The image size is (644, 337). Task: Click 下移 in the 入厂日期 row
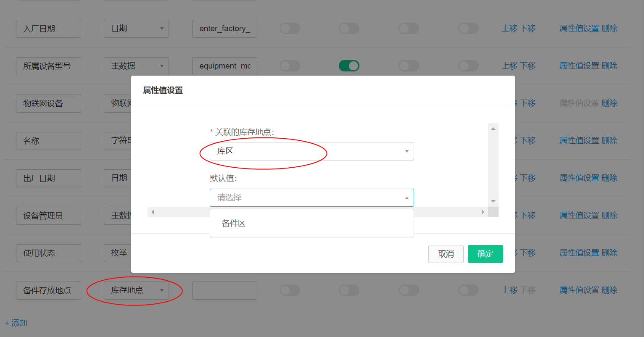[528, 29]
